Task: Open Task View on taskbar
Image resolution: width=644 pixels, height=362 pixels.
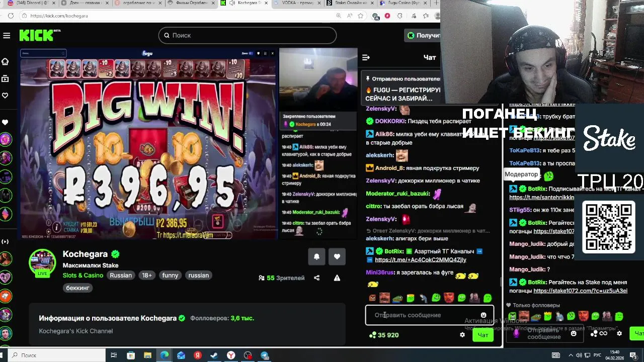Action: (x=114, y=355)
